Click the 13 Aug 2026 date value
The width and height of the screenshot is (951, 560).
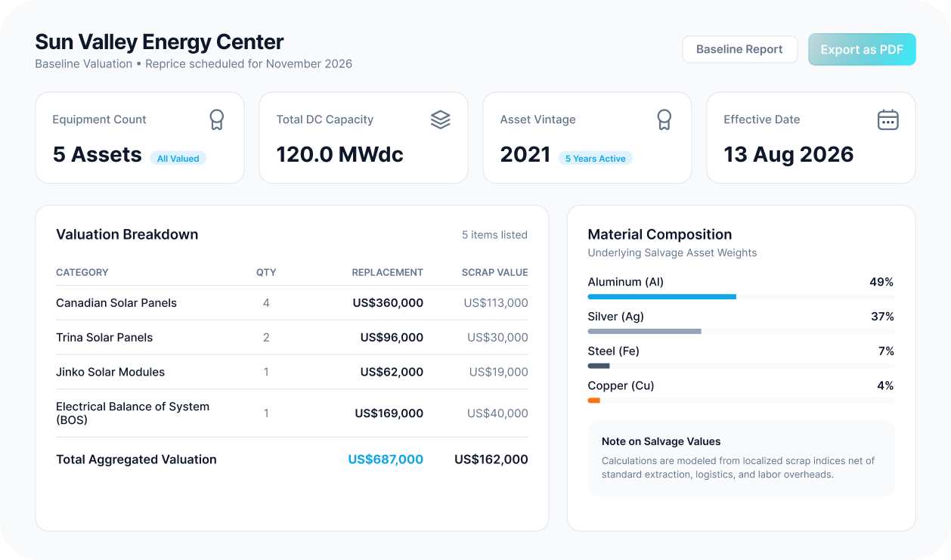(x=788, y=154)
